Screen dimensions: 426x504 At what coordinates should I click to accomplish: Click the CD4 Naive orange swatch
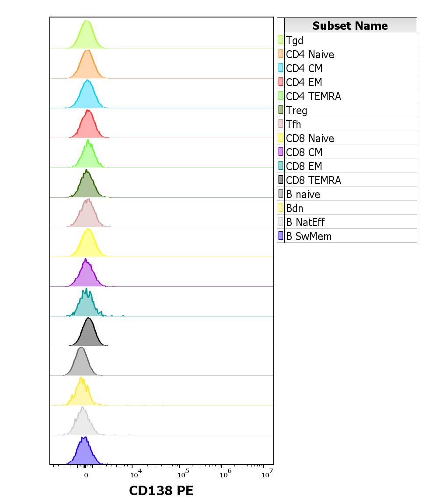281,54
